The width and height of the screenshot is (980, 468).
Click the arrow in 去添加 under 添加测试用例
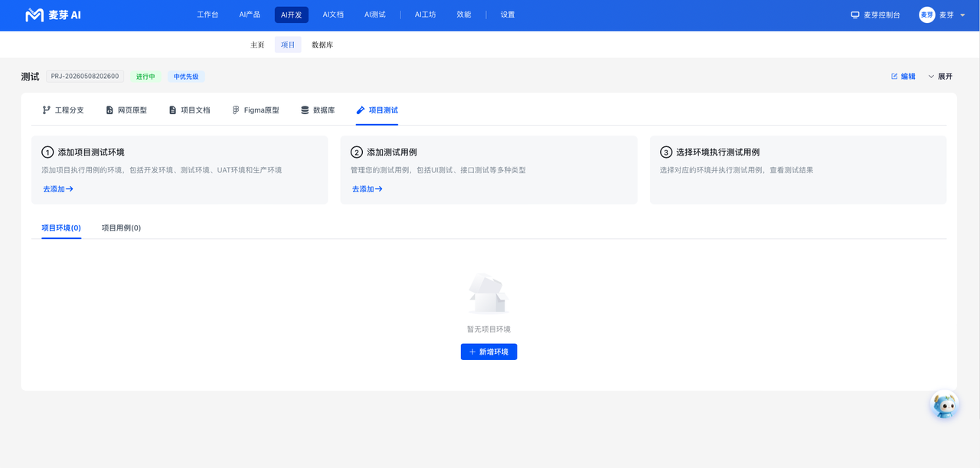tap(379, 189)
